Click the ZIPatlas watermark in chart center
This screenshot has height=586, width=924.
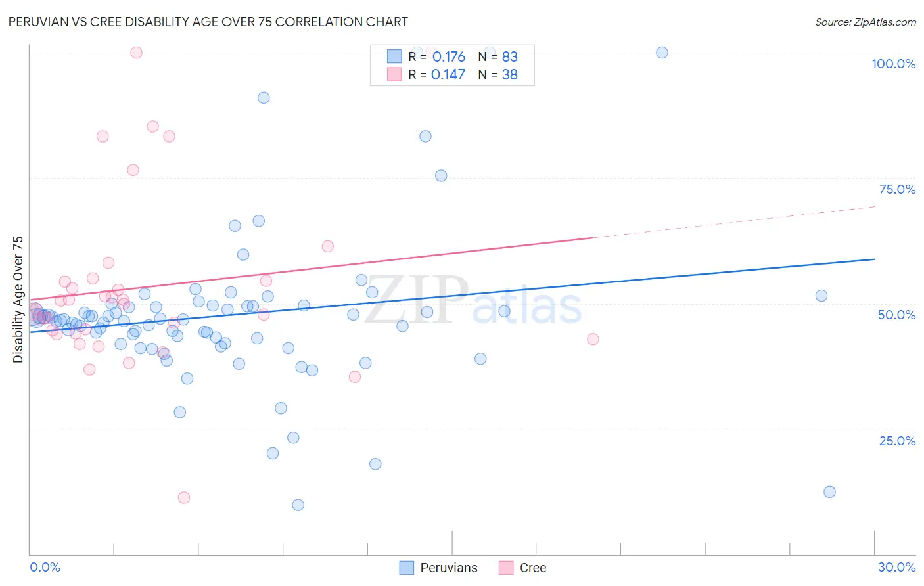click(x=473, y=301)
